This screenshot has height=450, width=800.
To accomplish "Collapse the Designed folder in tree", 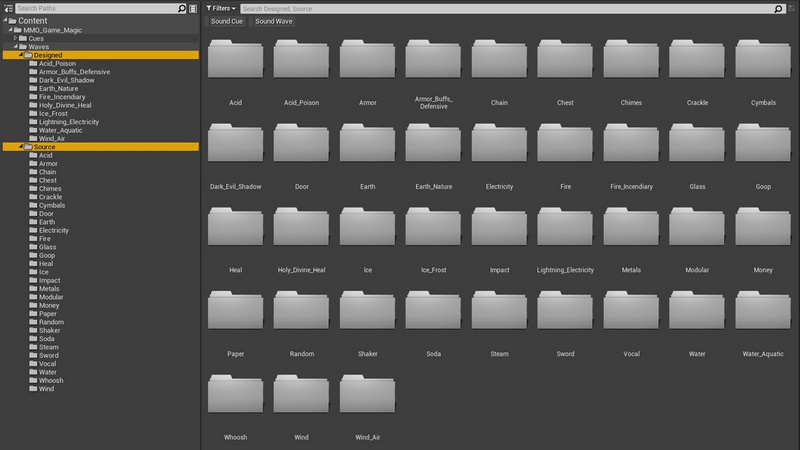I will coord(20,55).
